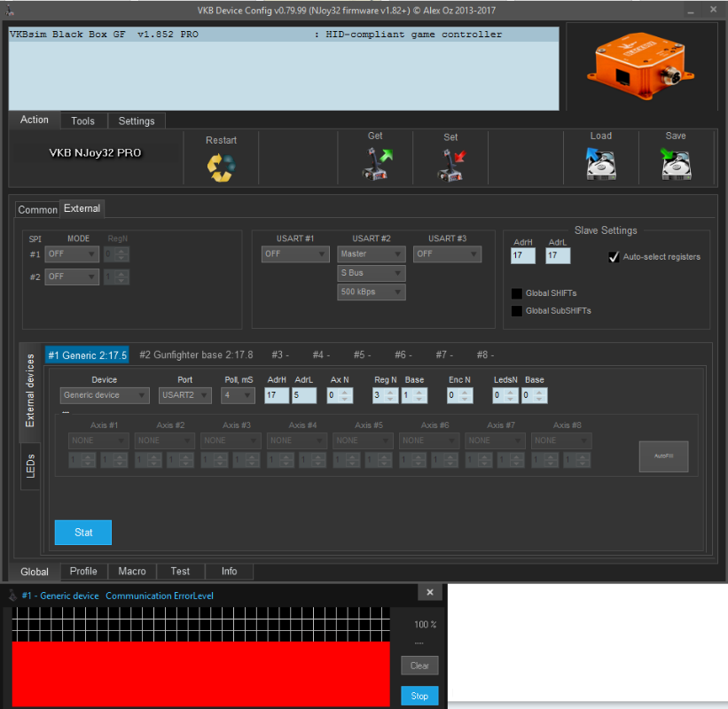Enable Global SHIFTs checkbox
The width and height of the screenshot is (728, 709).
(x=517, y=293)
